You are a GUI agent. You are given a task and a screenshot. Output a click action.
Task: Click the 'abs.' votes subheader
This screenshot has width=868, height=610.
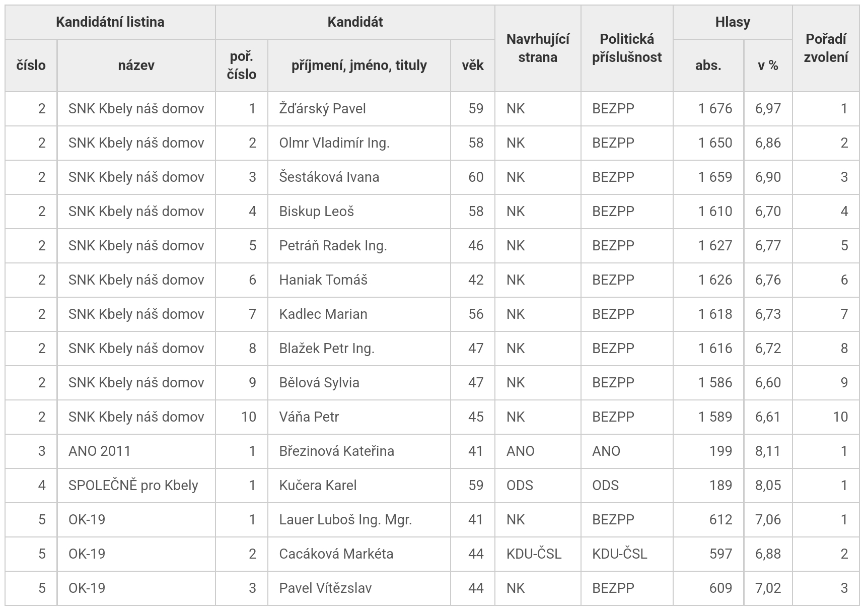click(x=708, y=65)
